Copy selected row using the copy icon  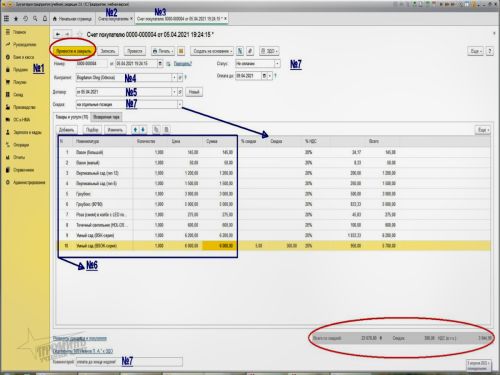click(156, 130)
